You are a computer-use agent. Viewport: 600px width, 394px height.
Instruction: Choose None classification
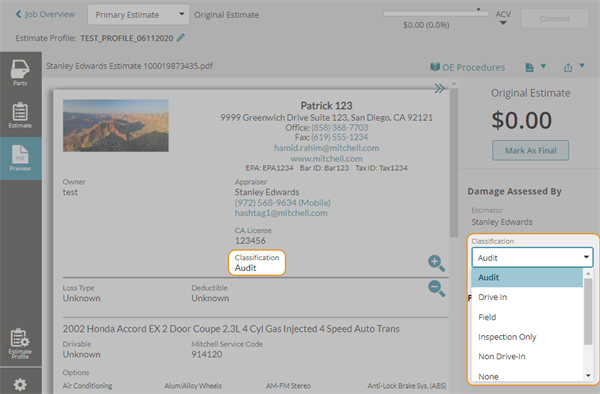coord(527,376)
